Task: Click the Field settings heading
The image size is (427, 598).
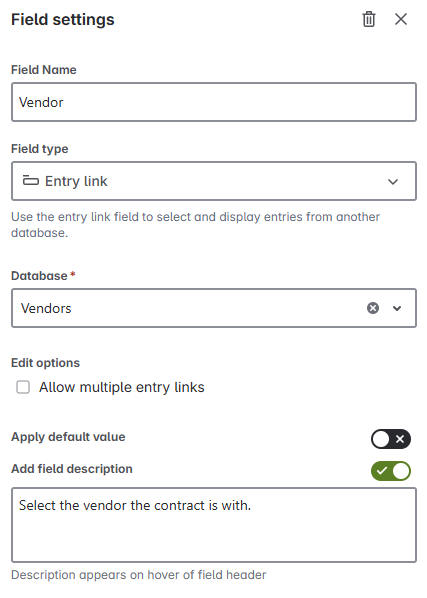Action: coord(63,19)
